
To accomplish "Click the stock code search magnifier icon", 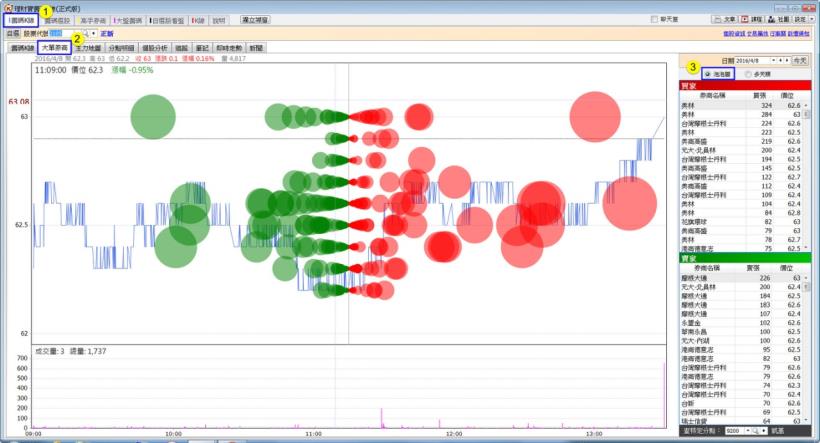I will pyautogui.click(x=86, y=33).
